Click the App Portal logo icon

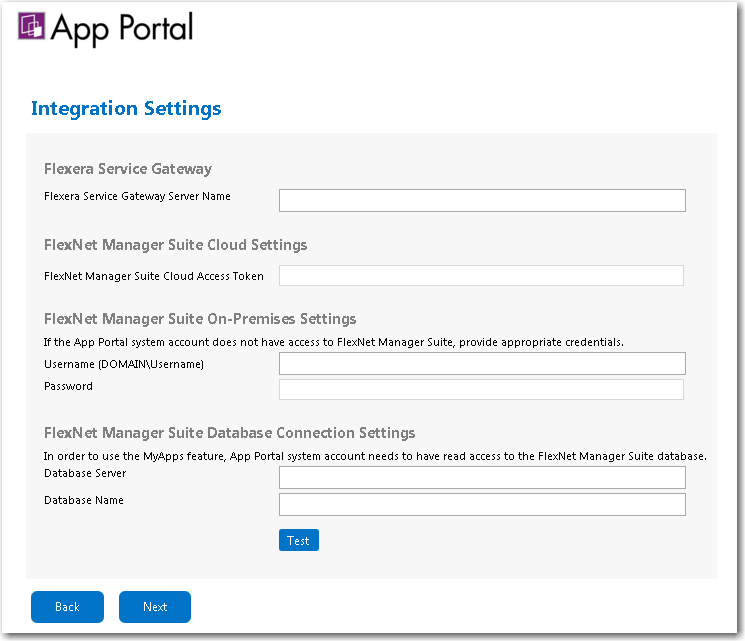pos(31,26)
